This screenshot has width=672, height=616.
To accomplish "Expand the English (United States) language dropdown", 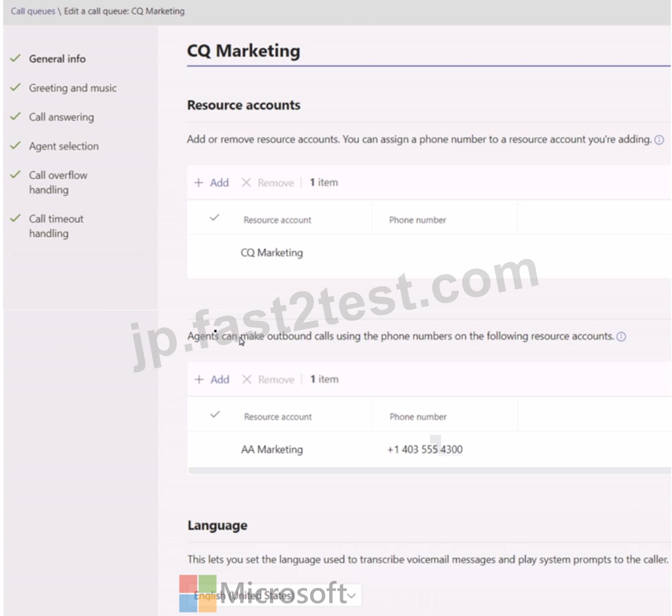I will 275,595.
